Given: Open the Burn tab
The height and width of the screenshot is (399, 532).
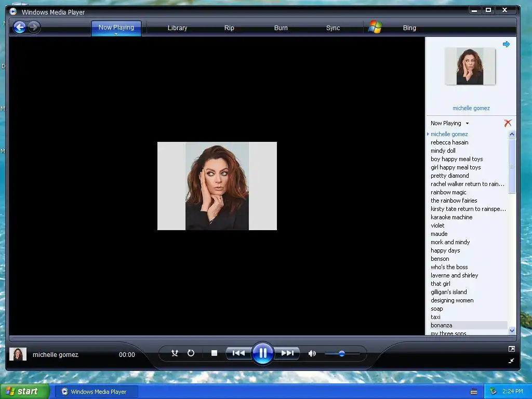Looking at the screenshot, I should [x=281, y=28].
